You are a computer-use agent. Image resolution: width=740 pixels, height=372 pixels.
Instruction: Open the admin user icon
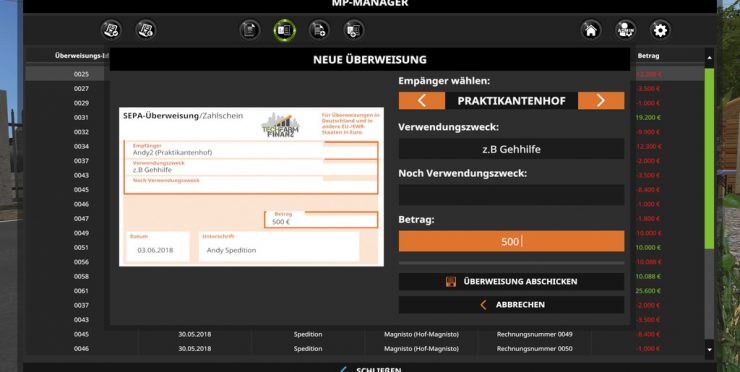click(x=625, y=30)
